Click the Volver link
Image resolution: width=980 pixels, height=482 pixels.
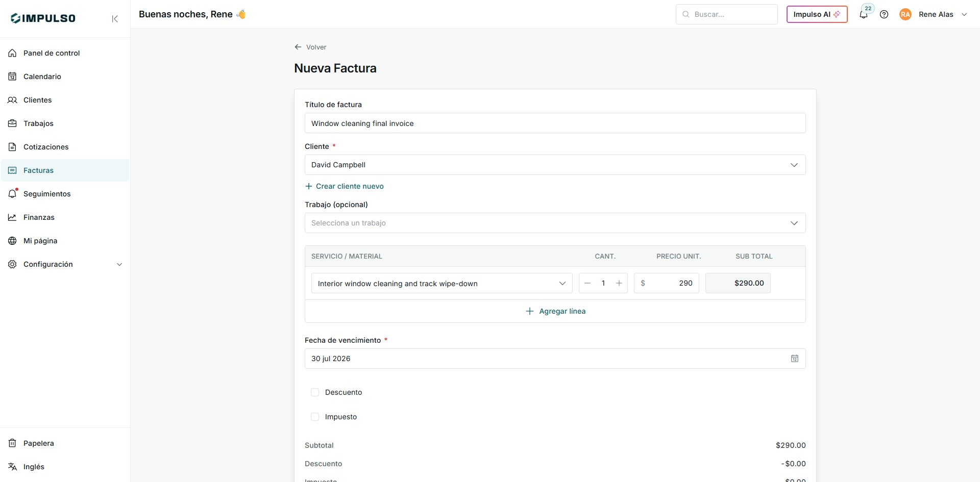pos(316,47)
